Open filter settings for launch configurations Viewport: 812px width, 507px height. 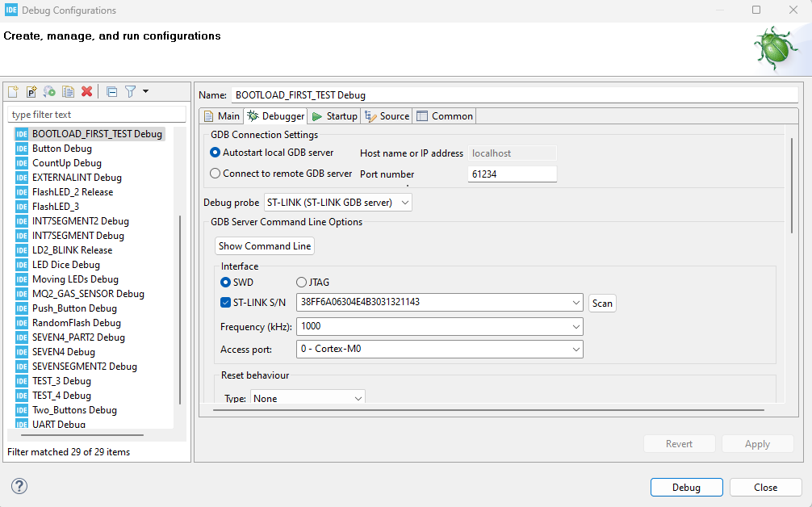(131, 91)
